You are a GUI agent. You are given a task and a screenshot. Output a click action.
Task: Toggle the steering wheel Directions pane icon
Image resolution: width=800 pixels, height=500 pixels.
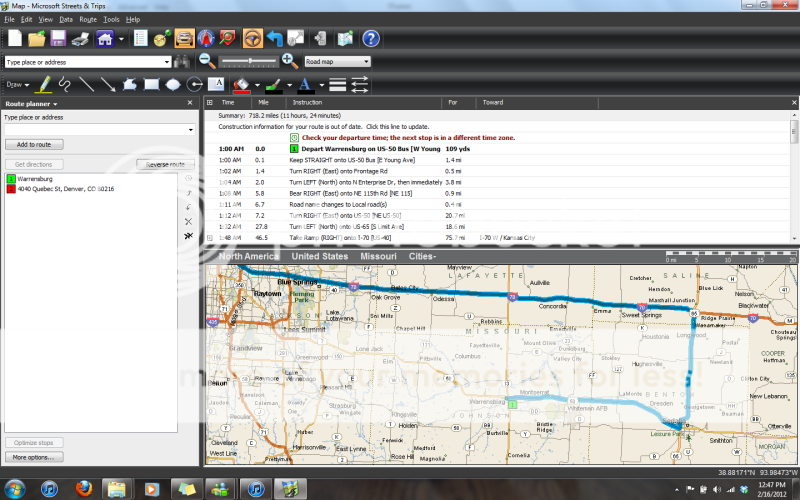pyautogui.click(x=253, y=38)
